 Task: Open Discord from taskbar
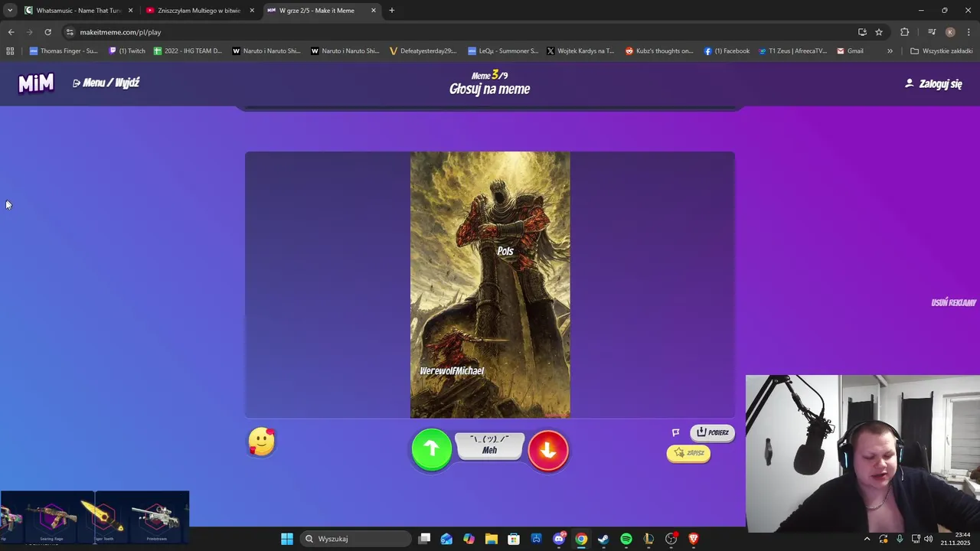coord(560,539)
